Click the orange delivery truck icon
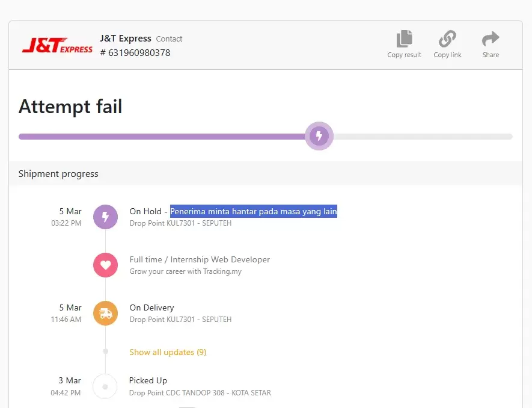532x408 pixels. coord(105,313)
